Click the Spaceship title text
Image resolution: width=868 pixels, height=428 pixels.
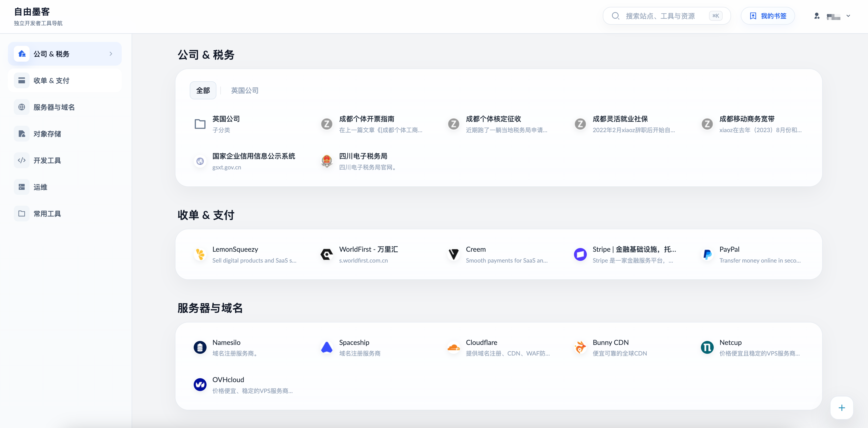tap(354, 342)
